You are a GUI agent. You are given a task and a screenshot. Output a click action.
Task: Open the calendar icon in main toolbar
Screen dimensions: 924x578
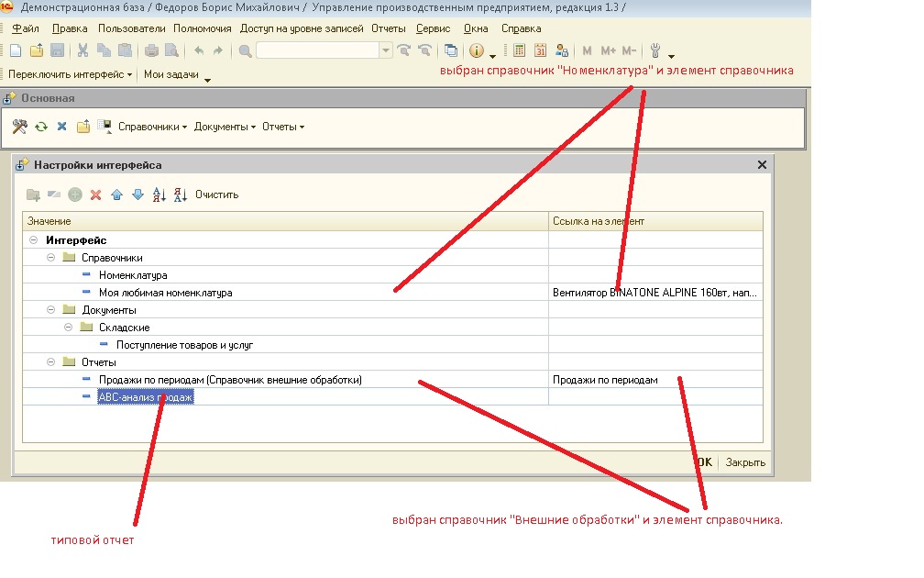tap(540, 50)
